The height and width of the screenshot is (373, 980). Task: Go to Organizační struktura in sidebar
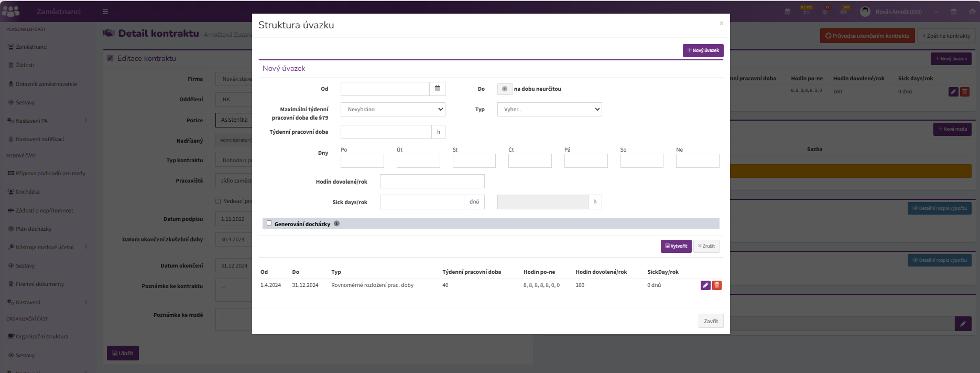[x=42, y=337]
